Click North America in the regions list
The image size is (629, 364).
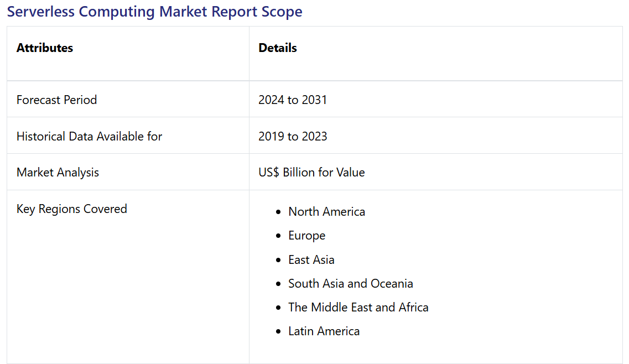tap(326, 212)
